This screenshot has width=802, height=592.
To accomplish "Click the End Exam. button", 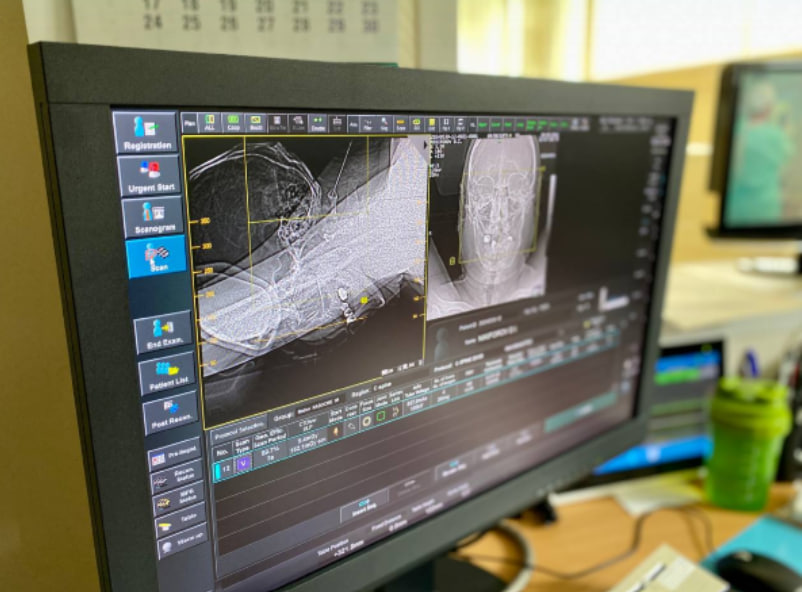I will pos(165,333).
